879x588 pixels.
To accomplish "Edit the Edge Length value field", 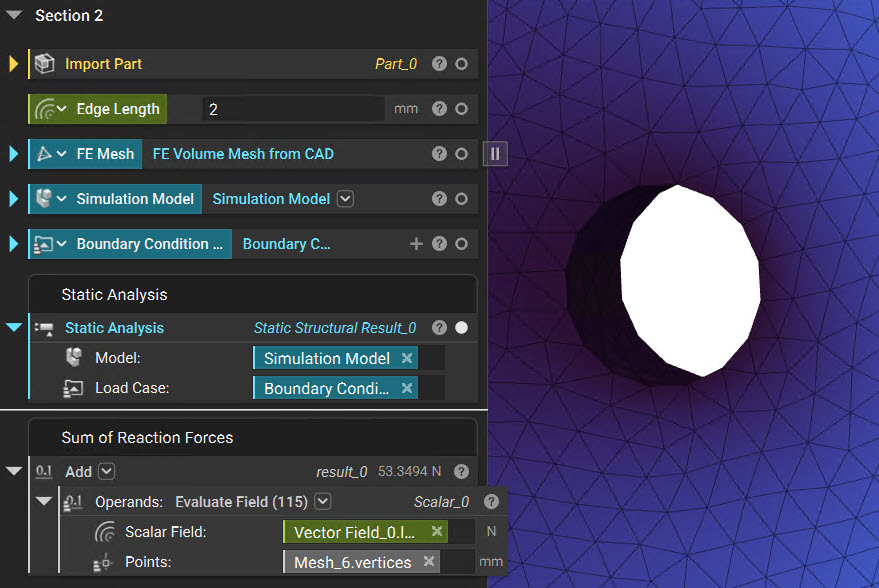I will pos(293,109).
